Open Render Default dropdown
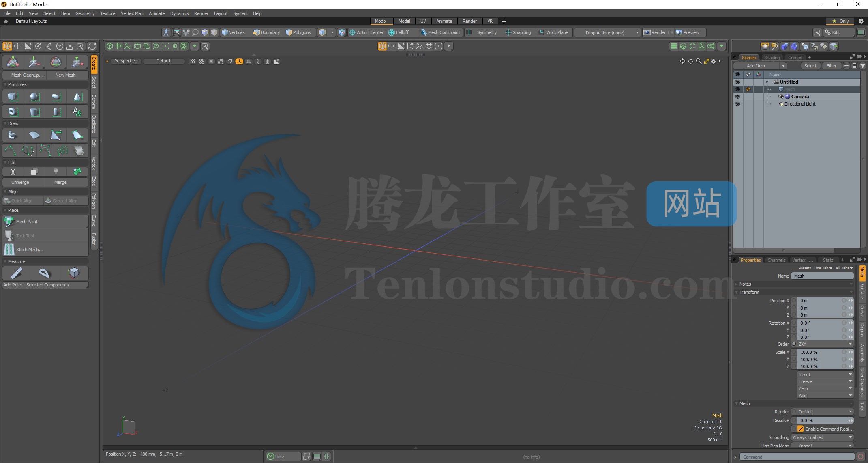Image resolution: width=868 pixels, height=463 pixels. point(825,412)
